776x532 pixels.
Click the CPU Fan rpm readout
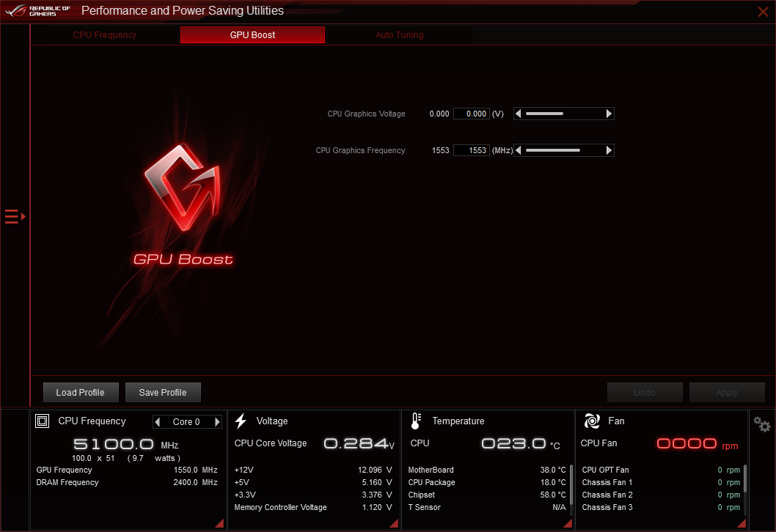click(x=697, y=443)
